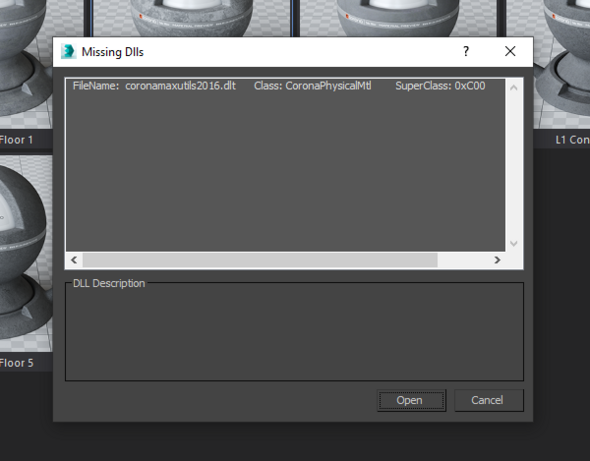Select the coronamaxutils2016.dlt list entry

coord(285,86)
